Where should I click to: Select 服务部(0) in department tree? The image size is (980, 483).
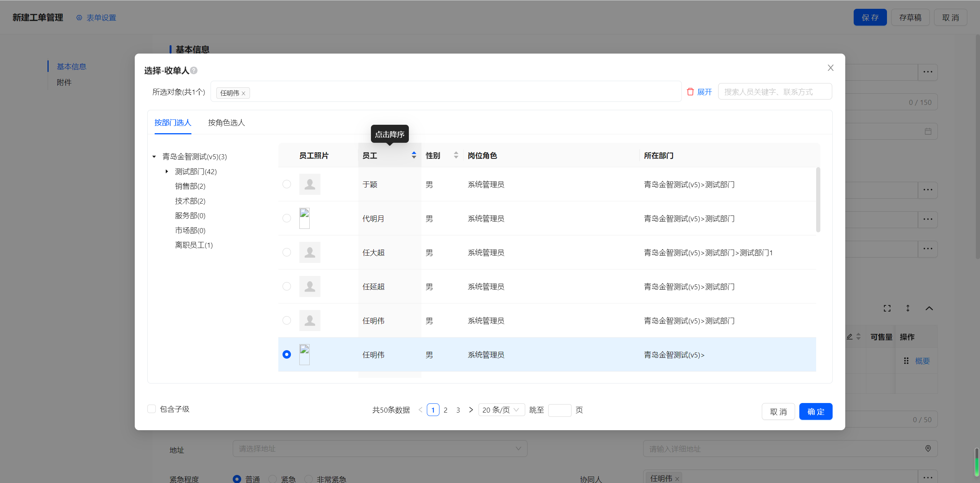190,215
